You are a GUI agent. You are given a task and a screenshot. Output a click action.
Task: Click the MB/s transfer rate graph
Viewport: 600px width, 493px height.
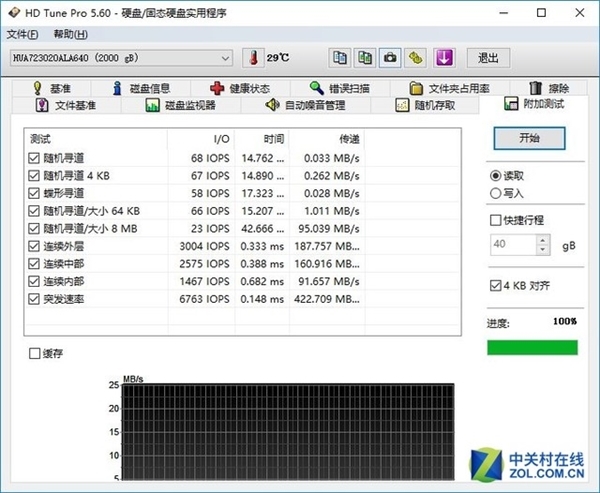point(288,432)
